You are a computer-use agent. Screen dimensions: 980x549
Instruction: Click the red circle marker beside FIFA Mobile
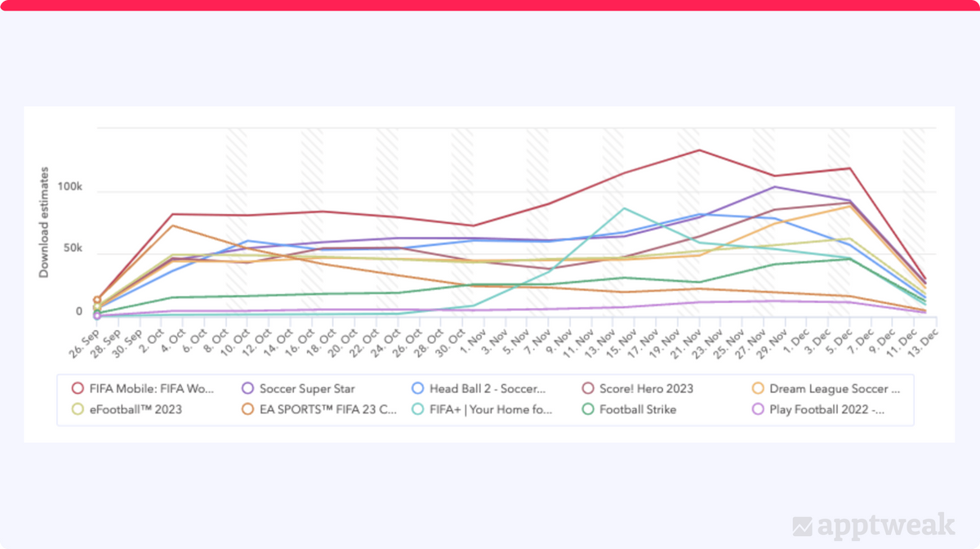(x=78, y=389)
